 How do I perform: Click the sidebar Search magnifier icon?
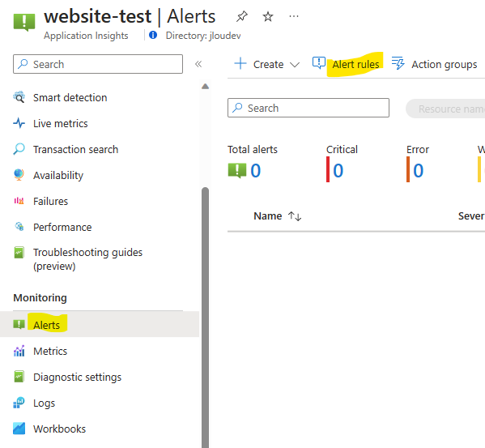click(x=23, y=64)
